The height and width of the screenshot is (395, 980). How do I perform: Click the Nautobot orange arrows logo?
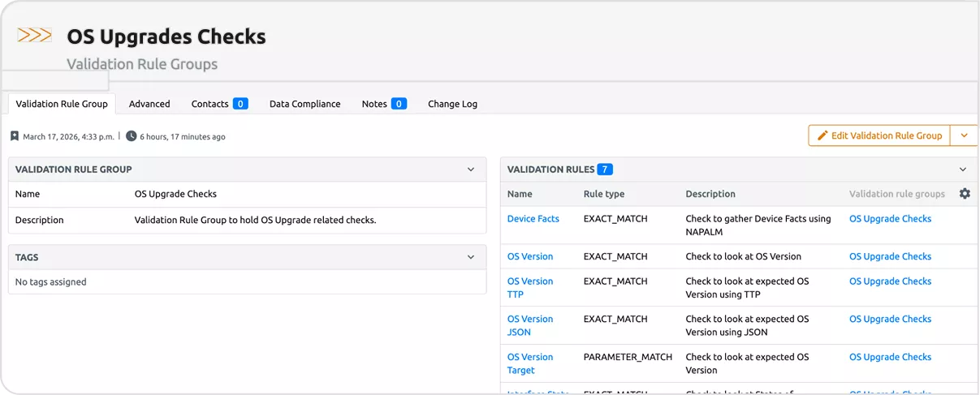[34, 35]
